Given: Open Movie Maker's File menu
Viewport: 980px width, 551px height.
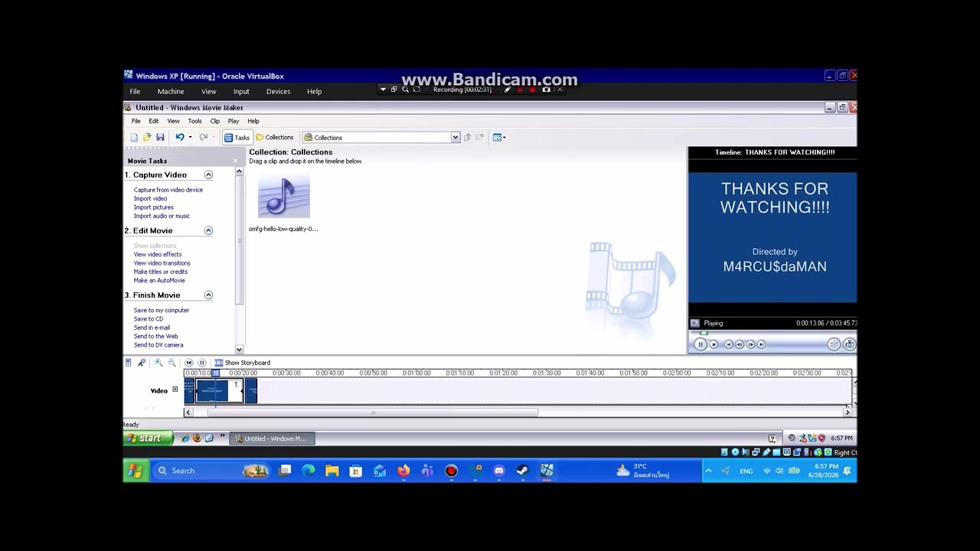Looking at the screenshot, I should 136,121.
